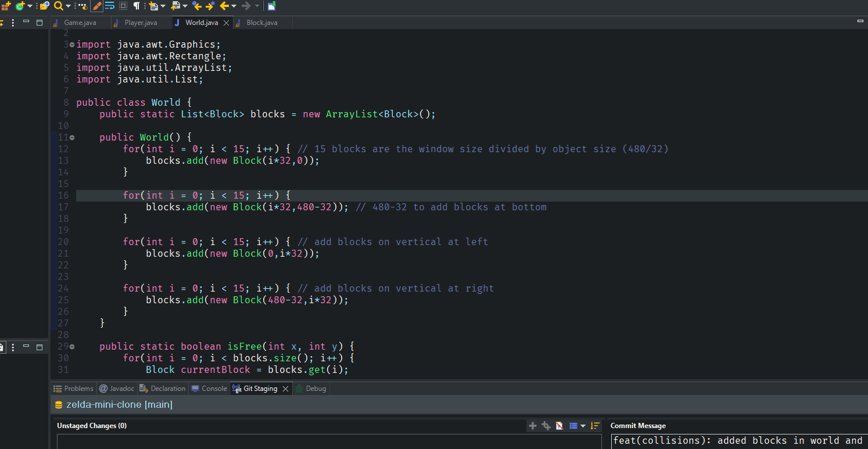Click the Next Annotation toolbar icon
This screenshot has width=868, height=449.
click(x=153, y=6)
